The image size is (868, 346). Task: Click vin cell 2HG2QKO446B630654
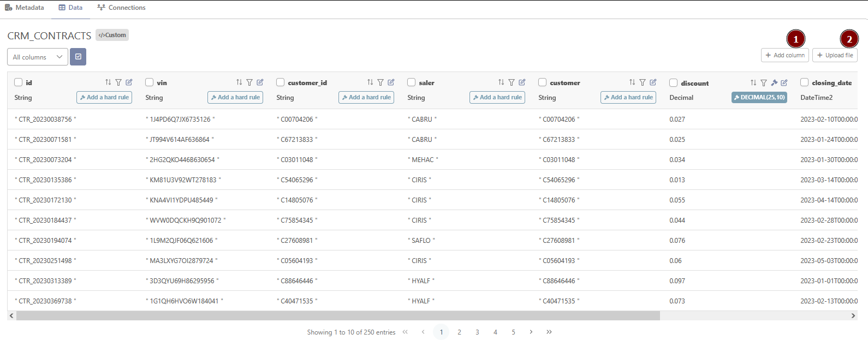click(182, 159)
